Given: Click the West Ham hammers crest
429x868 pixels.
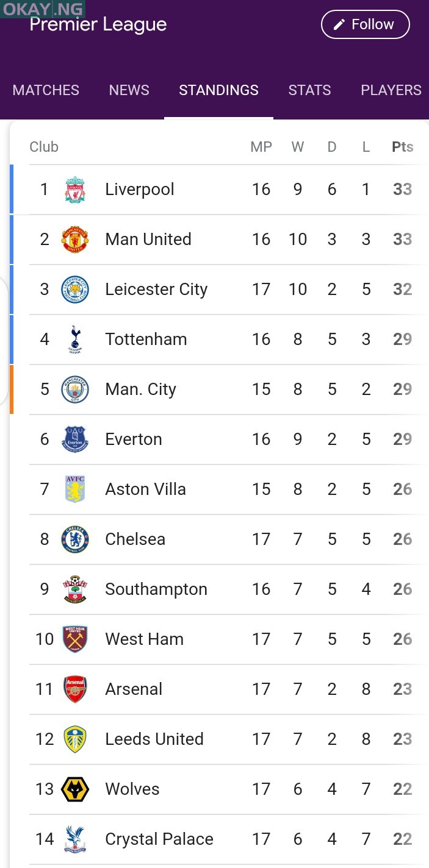Looking at the screenshot, I should pos(75,639).
